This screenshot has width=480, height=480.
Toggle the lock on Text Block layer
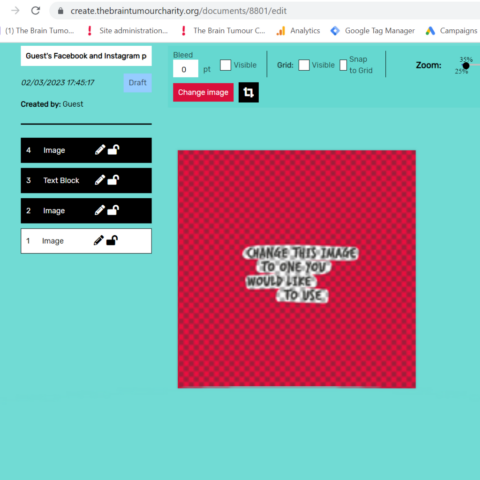[113, 180]
